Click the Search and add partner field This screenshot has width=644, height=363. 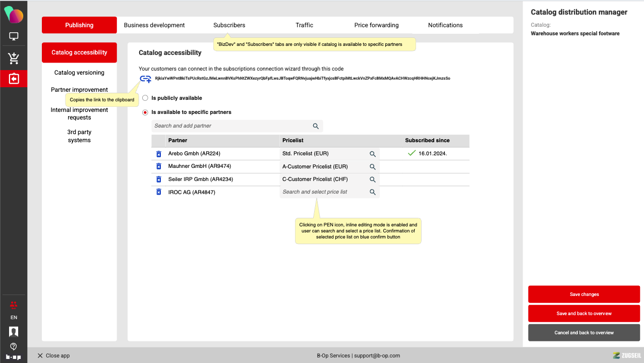pyautogui.click(x=232, y=126)
